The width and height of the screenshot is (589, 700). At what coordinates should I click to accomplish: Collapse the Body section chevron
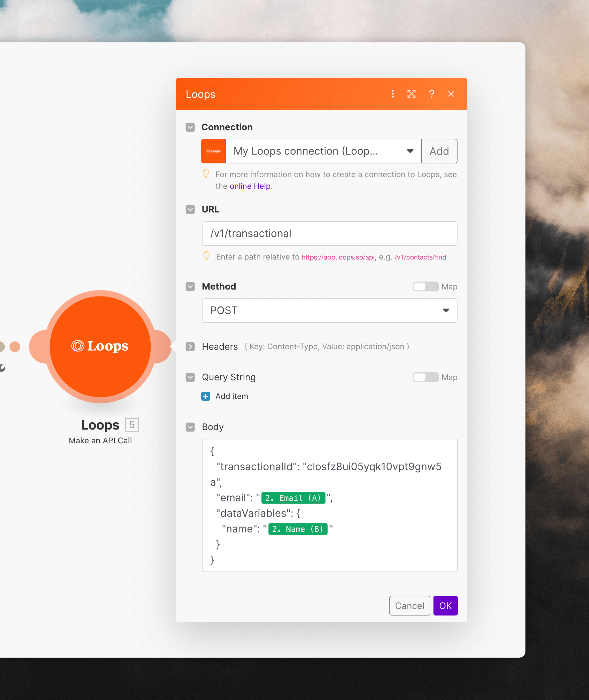[190, 427]
